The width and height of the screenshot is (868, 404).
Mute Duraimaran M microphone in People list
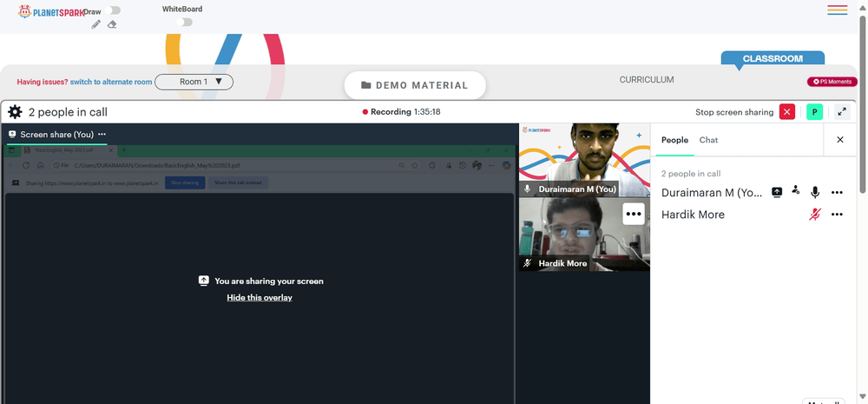coord(815,192)
